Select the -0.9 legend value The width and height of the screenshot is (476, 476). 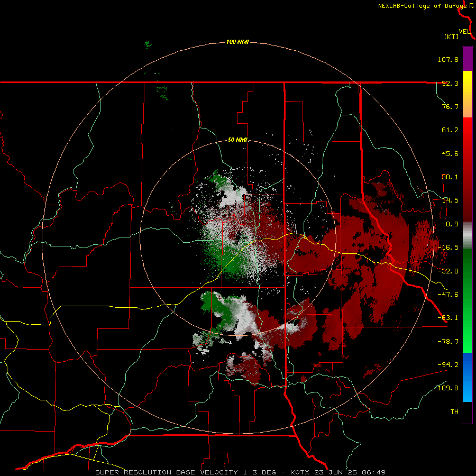450,224
